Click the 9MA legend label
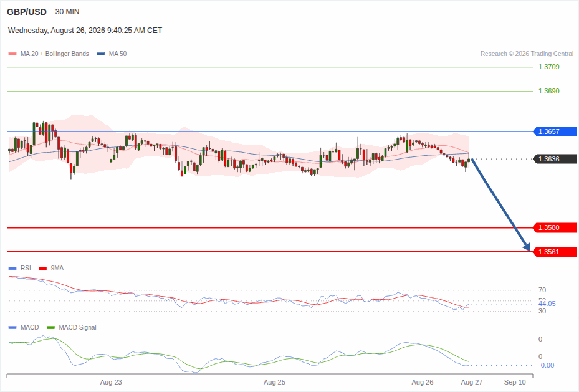579x392 pixels. coord(57,269)
